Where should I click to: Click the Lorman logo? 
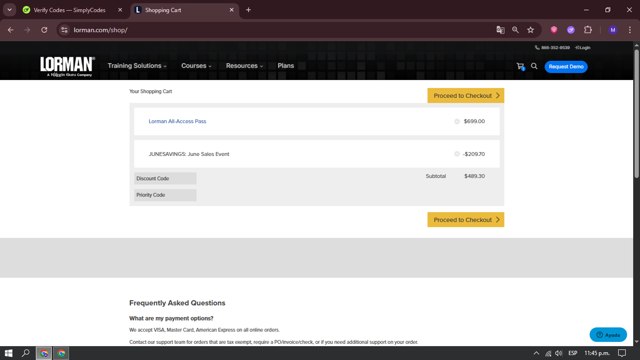click(67, 66)
